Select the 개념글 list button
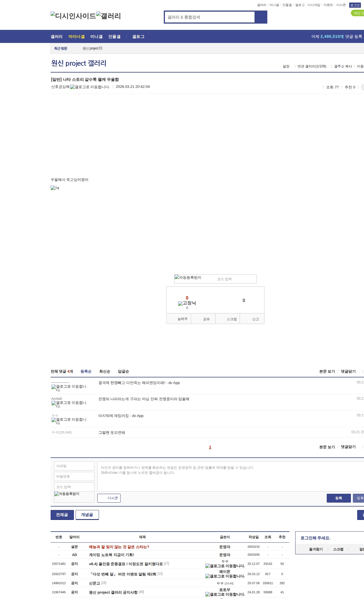 [87, 515]
